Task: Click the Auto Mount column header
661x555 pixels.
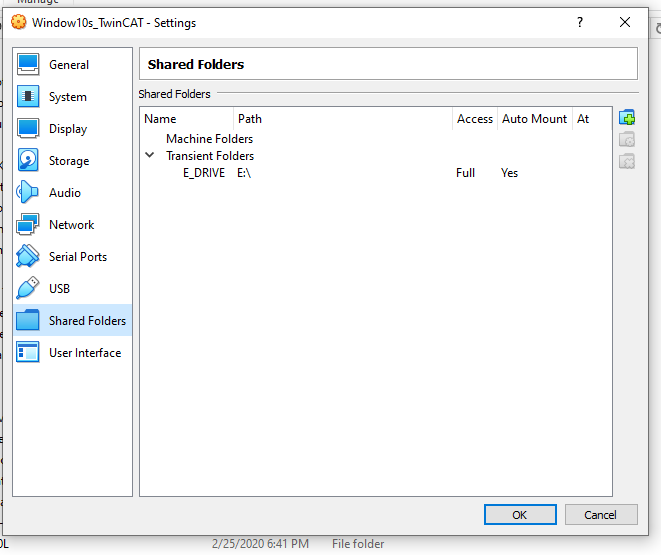Action: (x=535, y=119)
